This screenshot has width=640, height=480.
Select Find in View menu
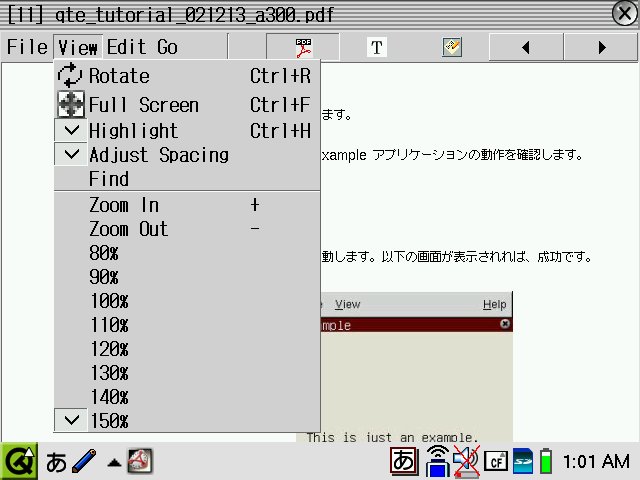click(187, 178)
